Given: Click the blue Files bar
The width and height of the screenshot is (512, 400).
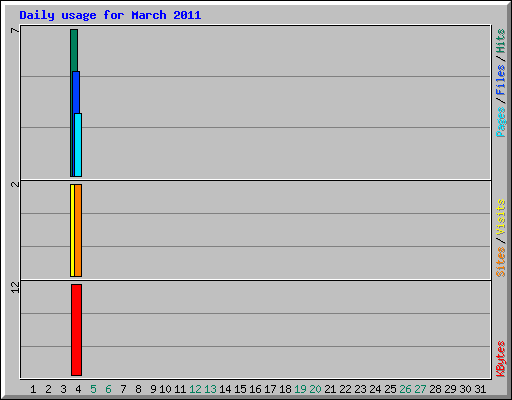Looking at the screenshot, I should (x=76, y=92).
